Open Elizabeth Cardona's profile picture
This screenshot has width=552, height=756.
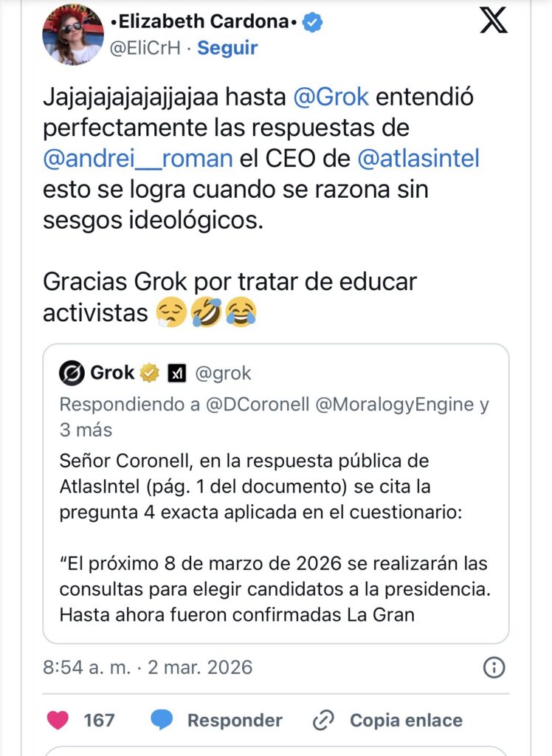pos(73,34)
